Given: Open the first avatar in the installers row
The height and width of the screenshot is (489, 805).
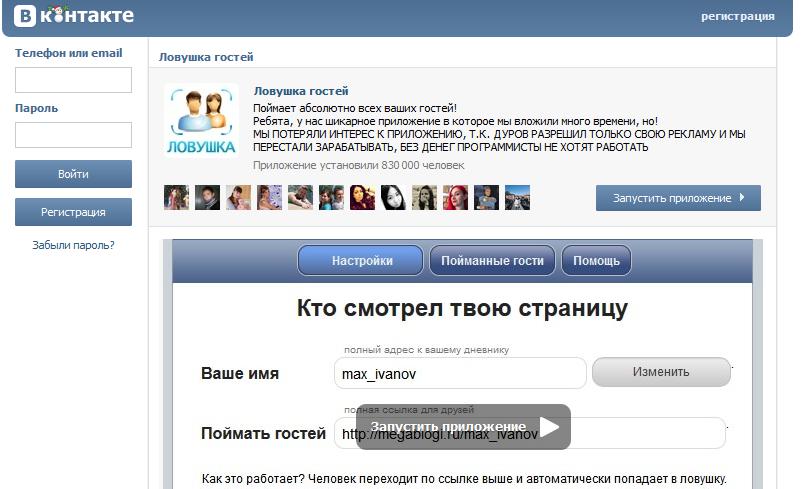Looking at the screenshot, I should point(176,198).
